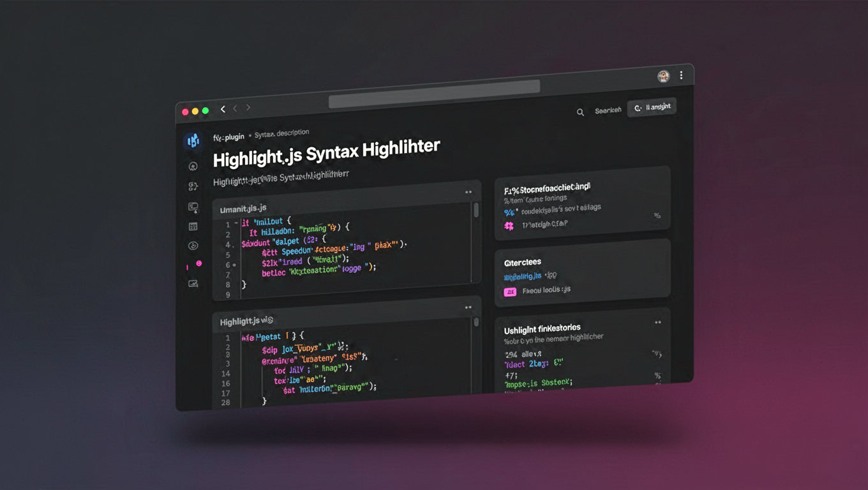
Task: Open the vertical three-dot browser menu
Action: [682, 75]
